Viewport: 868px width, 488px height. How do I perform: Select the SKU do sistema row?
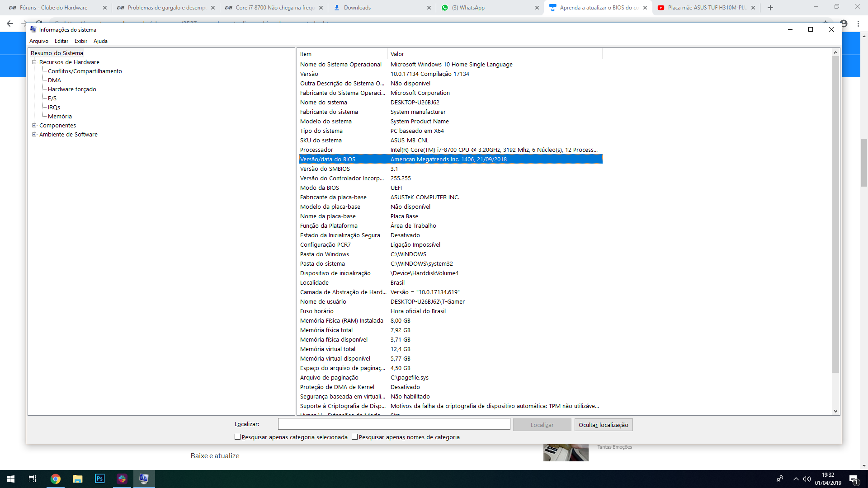451,141
